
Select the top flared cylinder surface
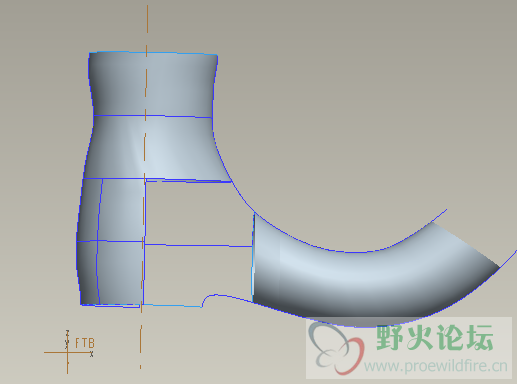(153, 83)
